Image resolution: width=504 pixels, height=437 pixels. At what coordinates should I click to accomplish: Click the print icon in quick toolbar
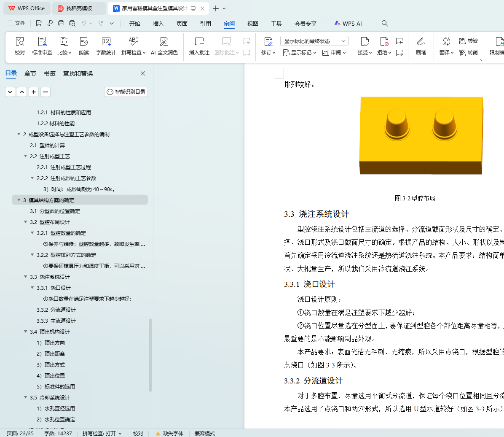[x=61, y=23]
